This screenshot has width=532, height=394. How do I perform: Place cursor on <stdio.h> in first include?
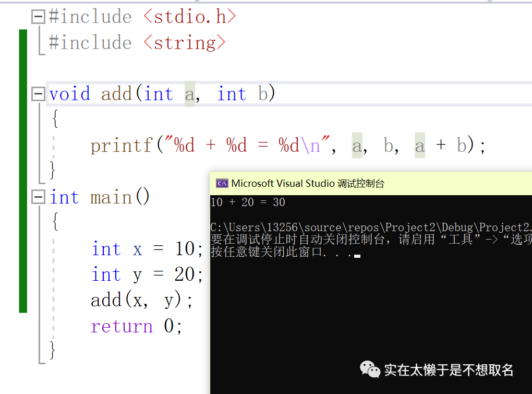pos(190,17)
